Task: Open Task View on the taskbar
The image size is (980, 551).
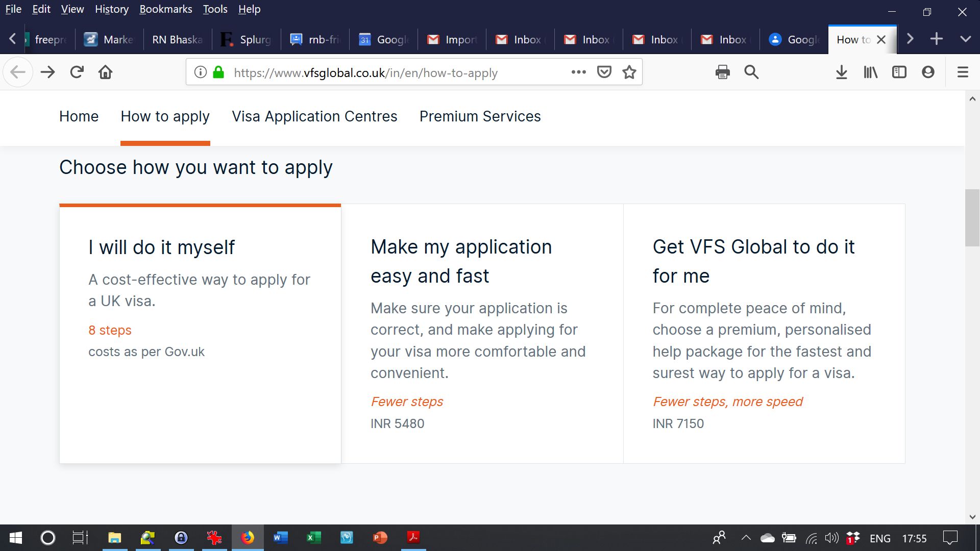Action: pyautogui.click(x=80, y=538)
